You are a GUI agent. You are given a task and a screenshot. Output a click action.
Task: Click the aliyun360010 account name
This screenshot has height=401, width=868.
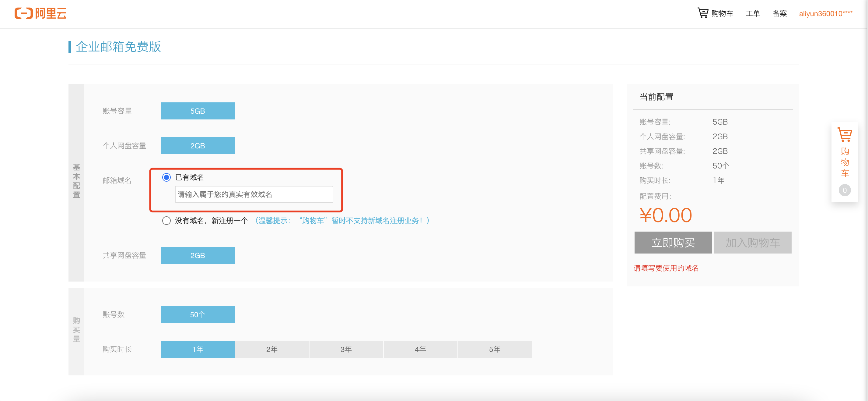coord(825,13)
